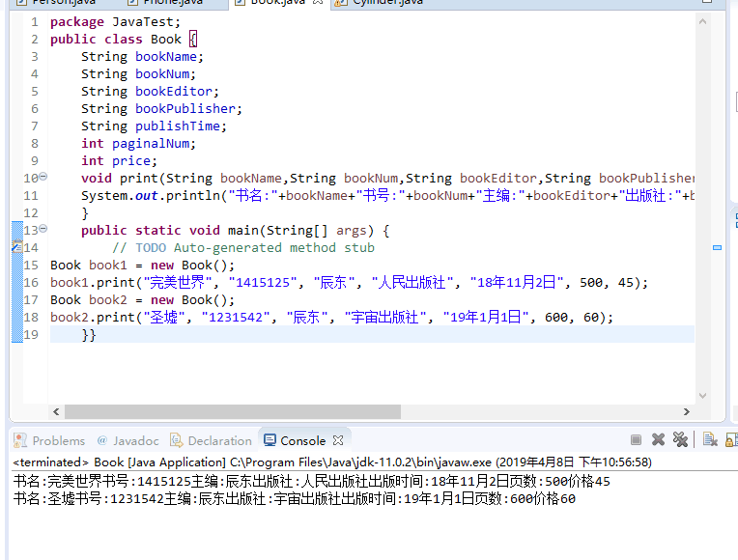Click the Problems tab icon
This screenshot has width=738, height=560.
(x=20, y=440)
